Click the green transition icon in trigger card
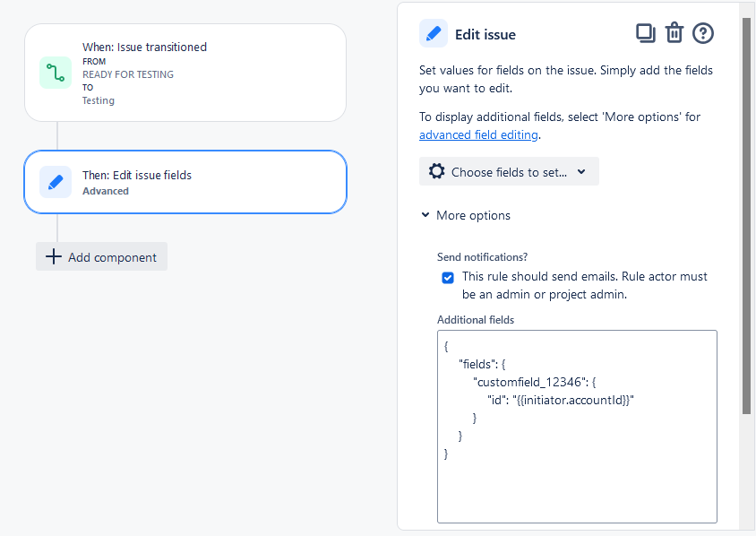This screenshot has height=536, width=756. pyautogui.click(x=56, y=73)
